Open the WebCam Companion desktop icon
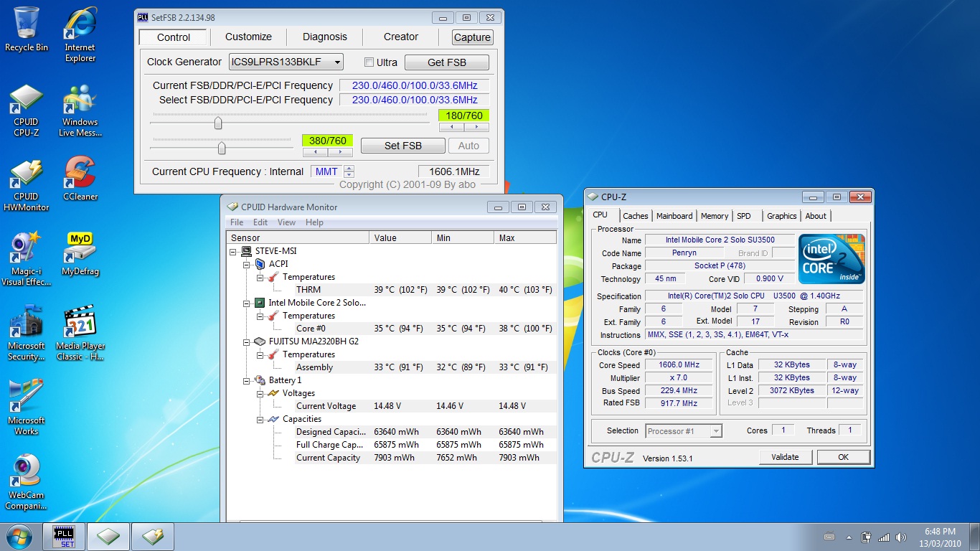Viewport: 980px width, 551px height. pos(27,482)
